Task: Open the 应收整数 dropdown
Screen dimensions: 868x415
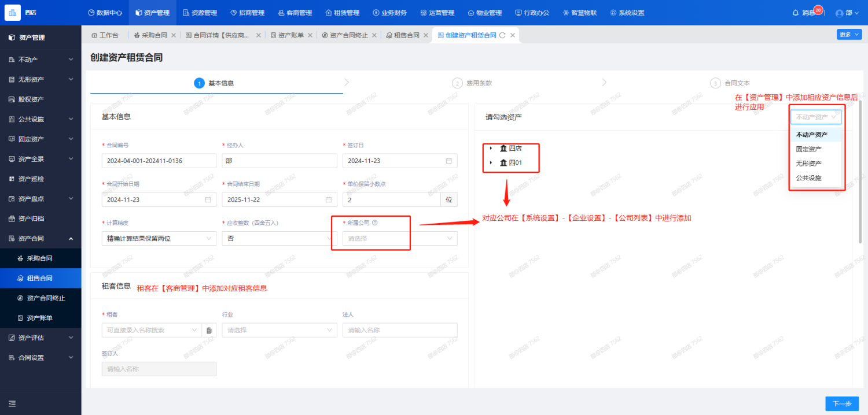Action: tap(279, 238)
